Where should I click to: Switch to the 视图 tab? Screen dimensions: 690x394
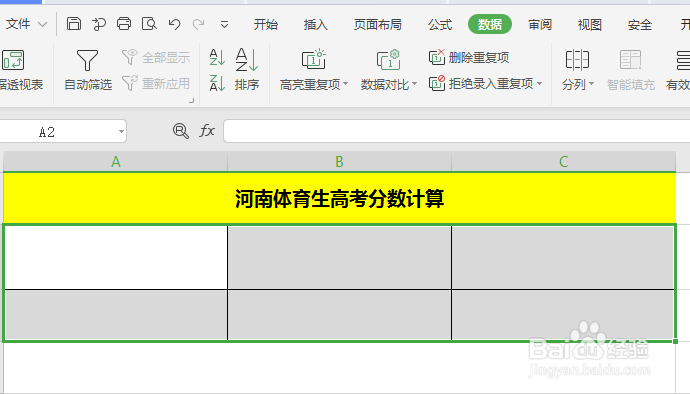pos(590,25)
